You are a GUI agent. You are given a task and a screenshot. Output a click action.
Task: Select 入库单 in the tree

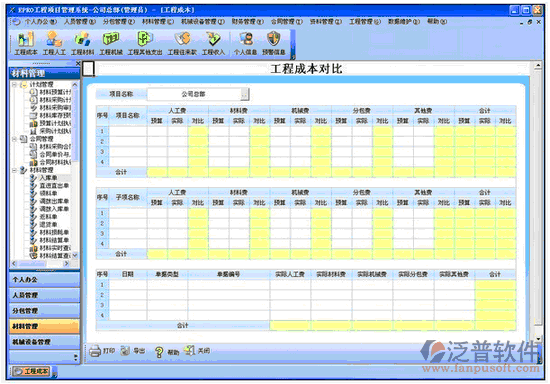[x=48, y=178]
